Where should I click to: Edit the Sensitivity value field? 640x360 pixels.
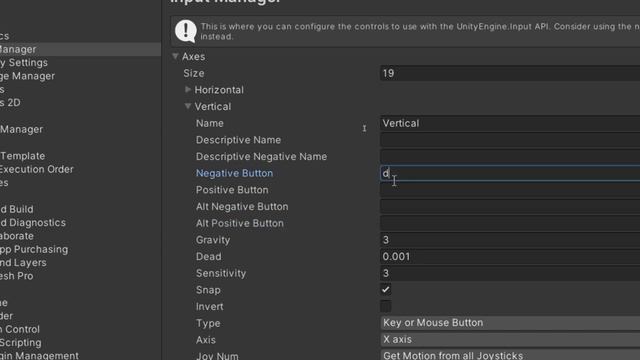(510, 273)
